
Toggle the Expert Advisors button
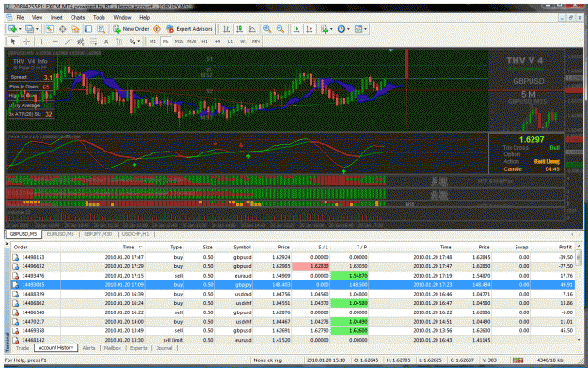click(189, 29)
